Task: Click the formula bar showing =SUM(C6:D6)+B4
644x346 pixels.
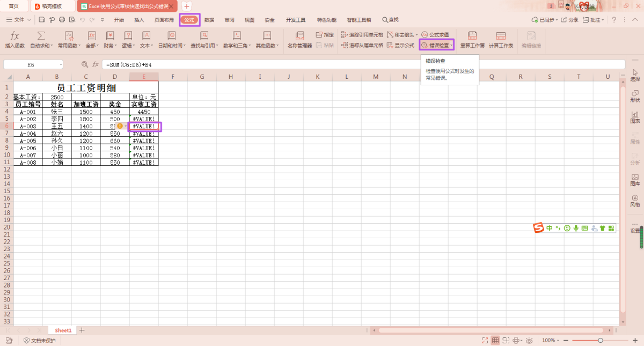Action: click(322, 64)
